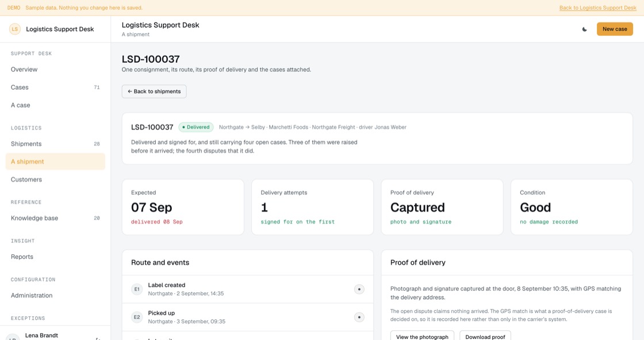
Task: Open Customers in the sidebar
Action: (55, 179)
